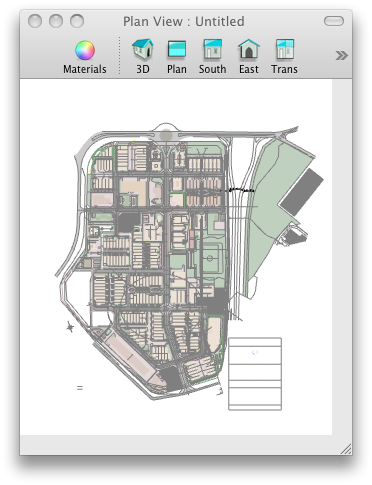Show the South elevation view

(212, 56)
